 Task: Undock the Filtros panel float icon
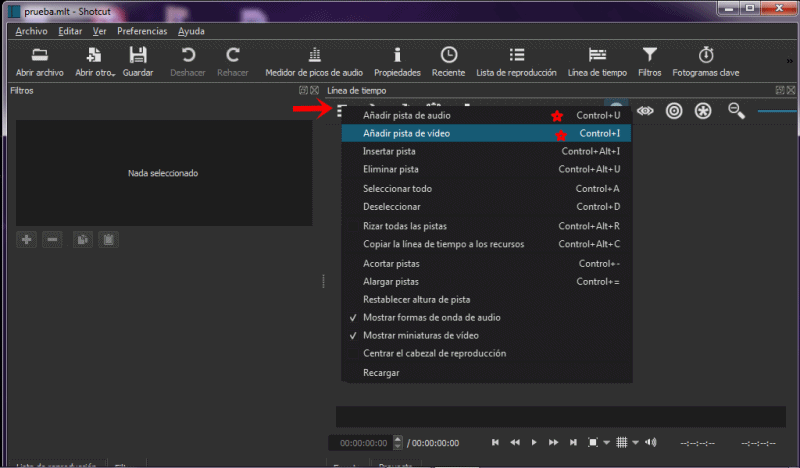[x=303, y=90]
